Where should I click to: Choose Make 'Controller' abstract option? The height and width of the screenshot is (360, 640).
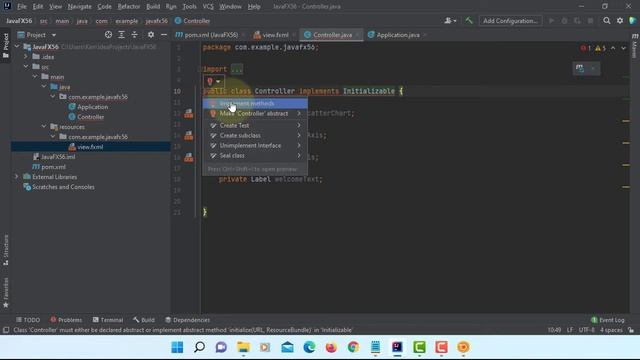coord(255,113)
